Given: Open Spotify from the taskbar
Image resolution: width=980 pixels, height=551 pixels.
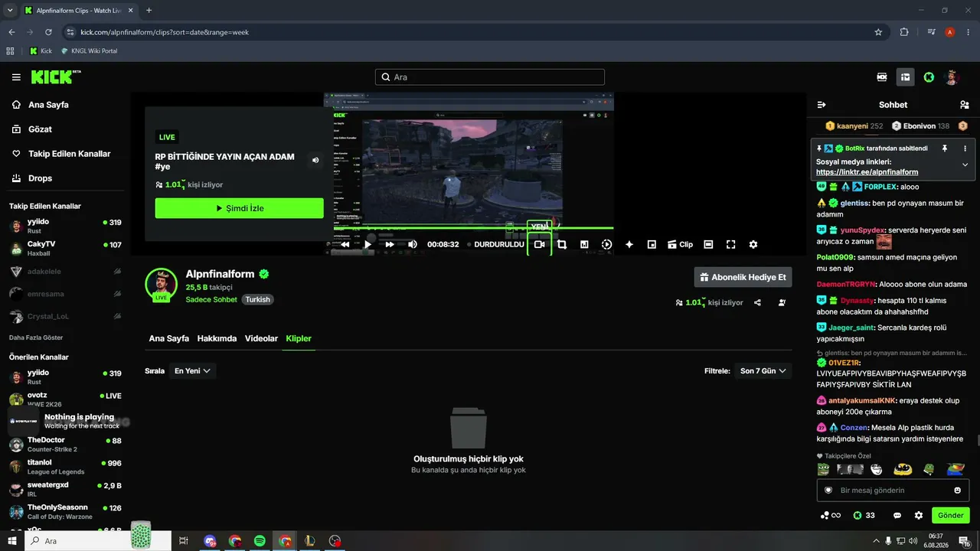Looking at the screenshot, I should 260,541.
